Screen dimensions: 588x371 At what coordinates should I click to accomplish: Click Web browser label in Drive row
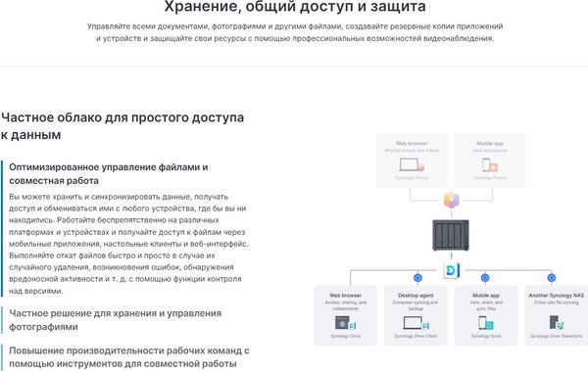(x=345, y=296)
